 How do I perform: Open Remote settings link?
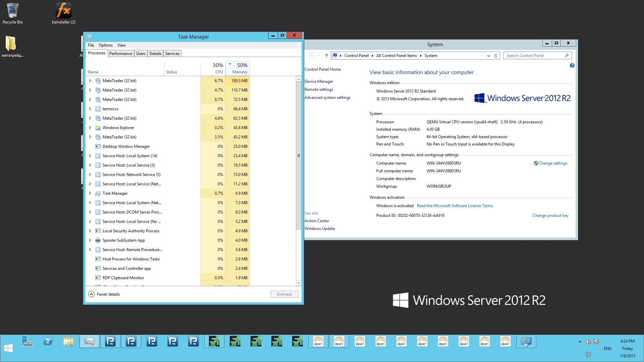point(319,89)
